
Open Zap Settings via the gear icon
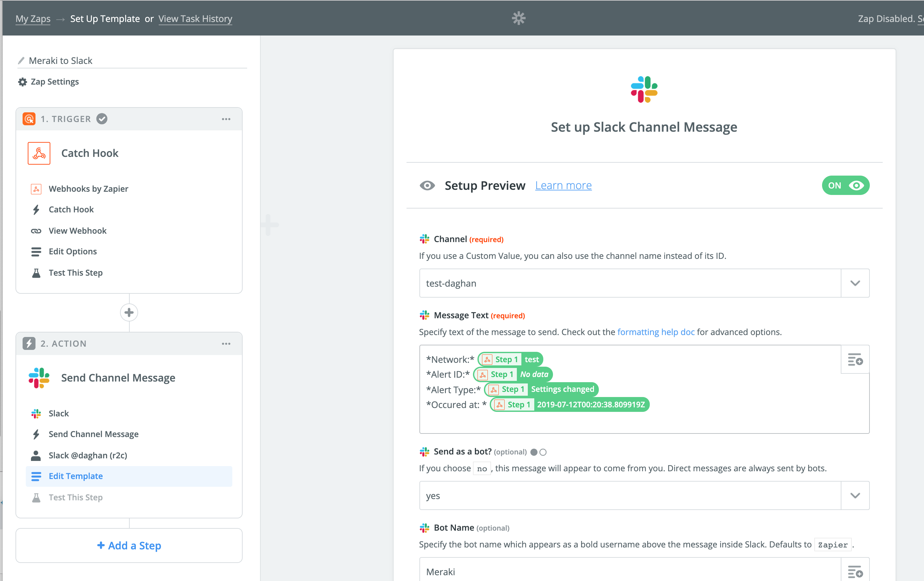22,81
